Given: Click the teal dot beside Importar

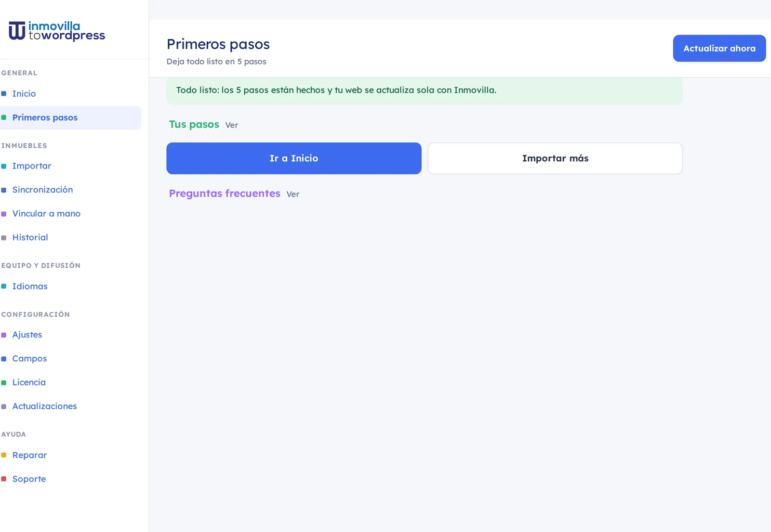Looking at the screenshot, I should [x=4, y=166].
